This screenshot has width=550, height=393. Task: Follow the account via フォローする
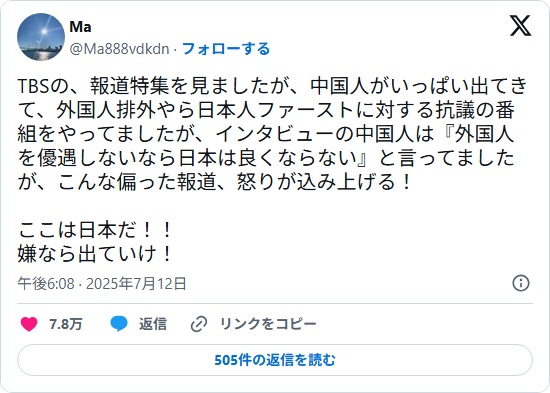[226, 49]
